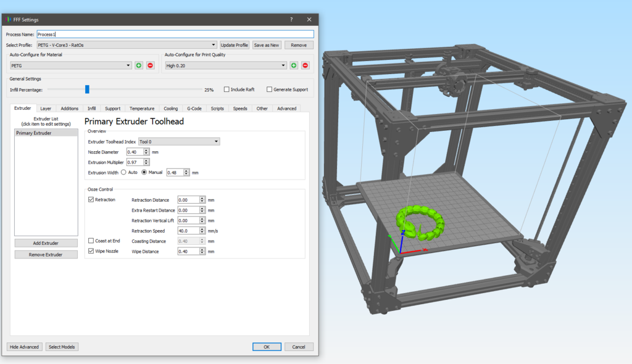Click the Extrusion Multiplier stepper arrows
632x364 pixels.
(146, 162)
